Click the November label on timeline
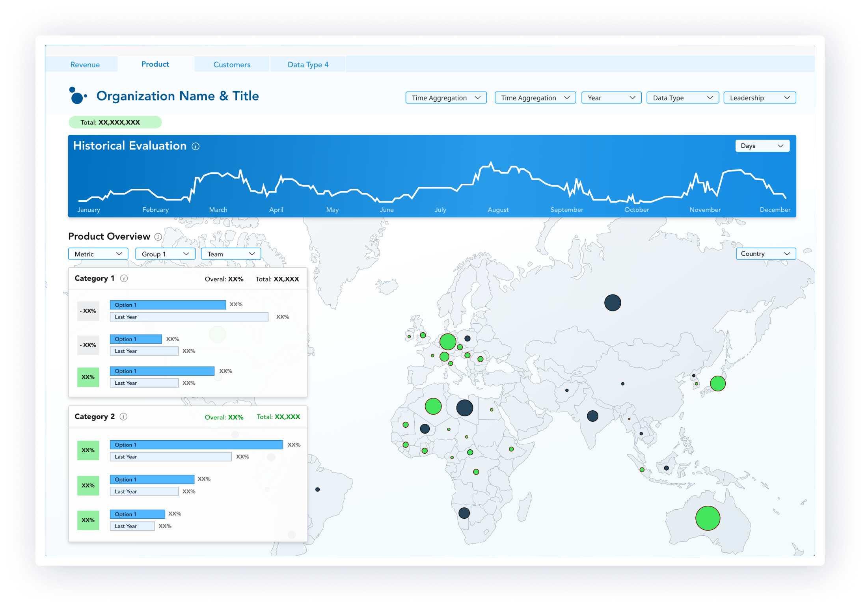868x609 pixels. point(705,210)
